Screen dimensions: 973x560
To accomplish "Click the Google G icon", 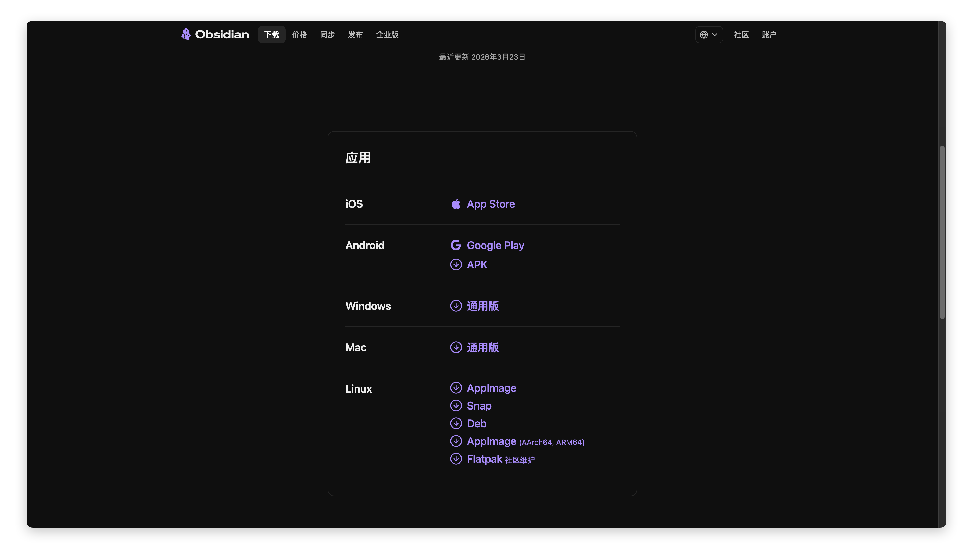I will pyautogui.click(x=456, y=245).
